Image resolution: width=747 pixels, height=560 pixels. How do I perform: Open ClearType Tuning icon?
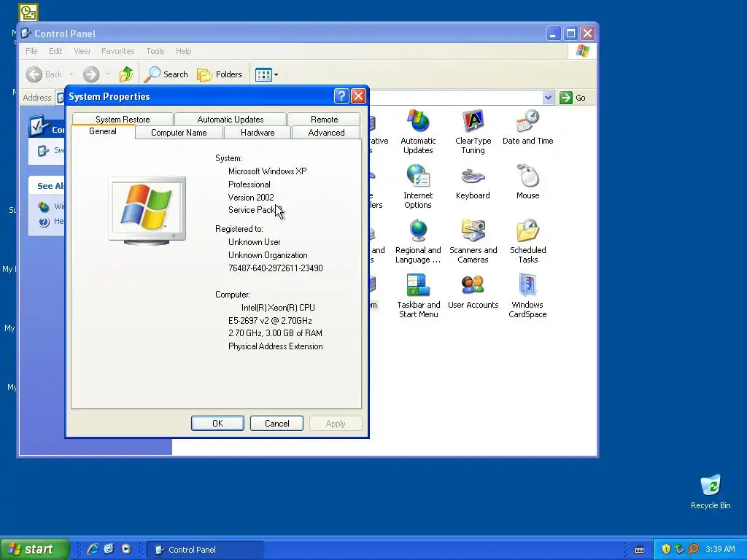pyautogui.click(x=473, y=132)
